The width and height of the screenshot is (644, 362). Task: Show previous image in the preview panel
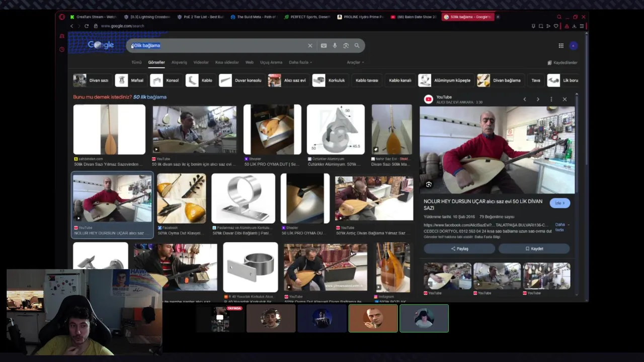(524, 99)
